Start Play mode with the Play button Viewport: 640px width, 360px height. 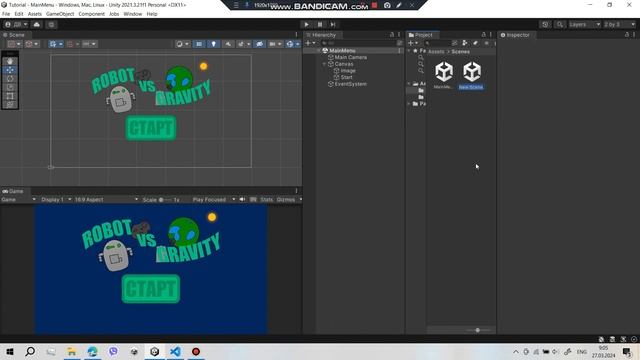point(307,24)
